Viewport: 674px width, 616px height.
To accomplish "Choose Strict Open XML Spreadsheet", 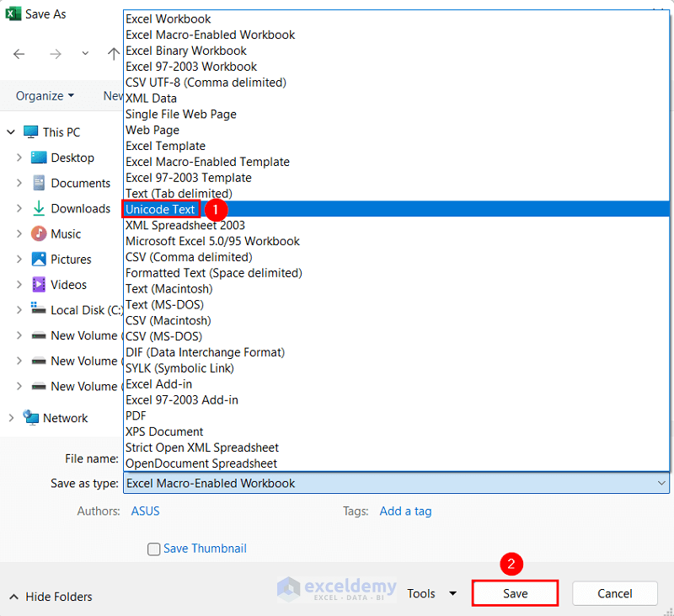I will tap(396, 448).
